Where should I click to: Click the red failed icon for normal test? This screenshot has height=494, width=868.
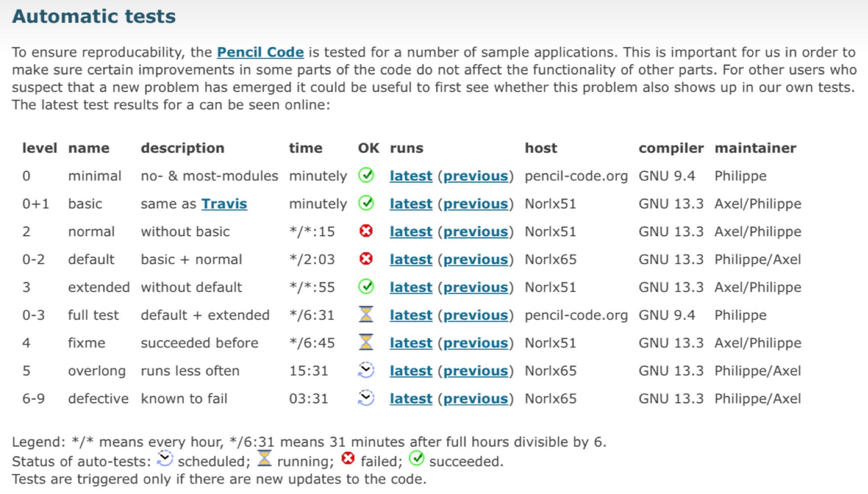click(x=366, y=231)
